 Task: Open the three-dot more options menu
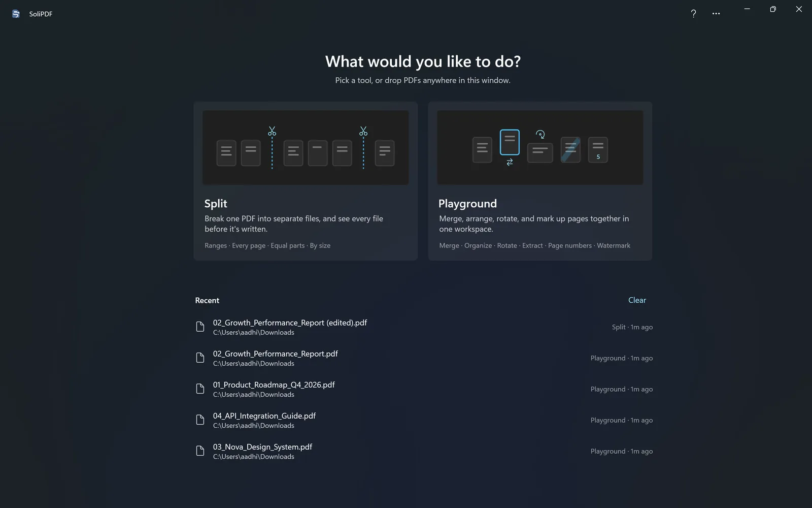(716, 14)
